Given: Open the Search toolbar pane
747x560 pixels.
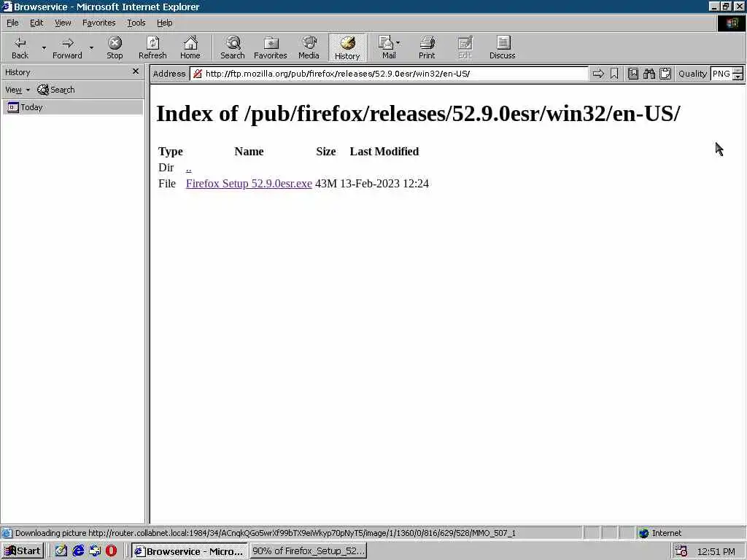Looking at the screenshot, I should [233, 47].
